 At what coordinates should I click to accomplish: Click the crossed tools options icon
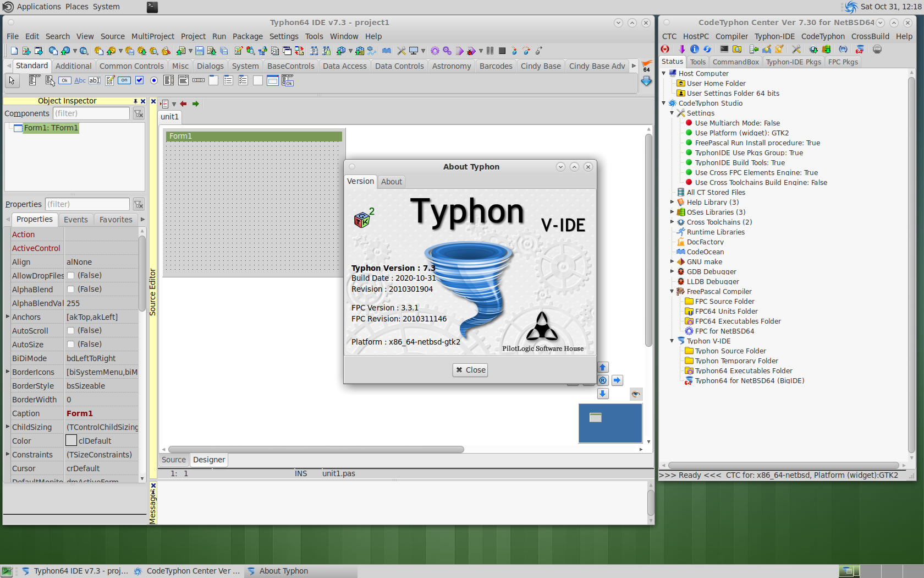point(402,51)
